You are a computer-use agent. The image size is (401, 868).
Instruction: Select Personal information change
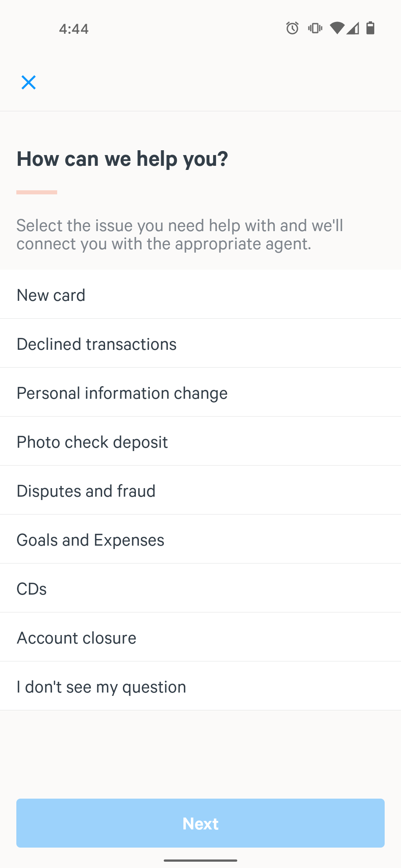200,392
